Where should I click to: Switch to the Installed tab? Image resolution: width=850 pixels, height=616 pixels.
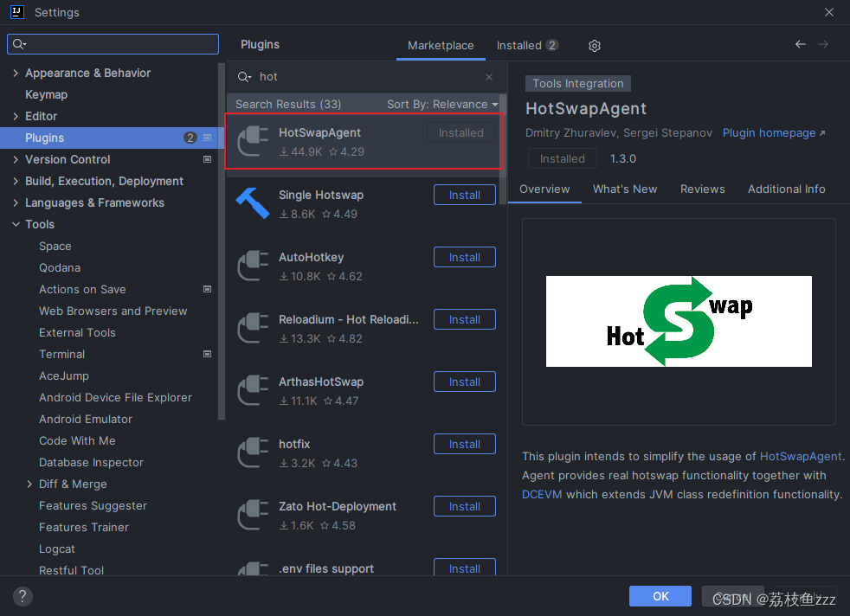[x=527, y=46]
